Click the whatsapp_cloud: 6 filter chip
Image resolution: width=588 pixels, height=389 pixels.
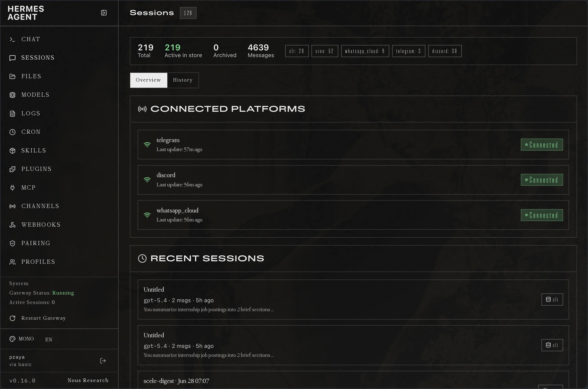tap(365, 51)
